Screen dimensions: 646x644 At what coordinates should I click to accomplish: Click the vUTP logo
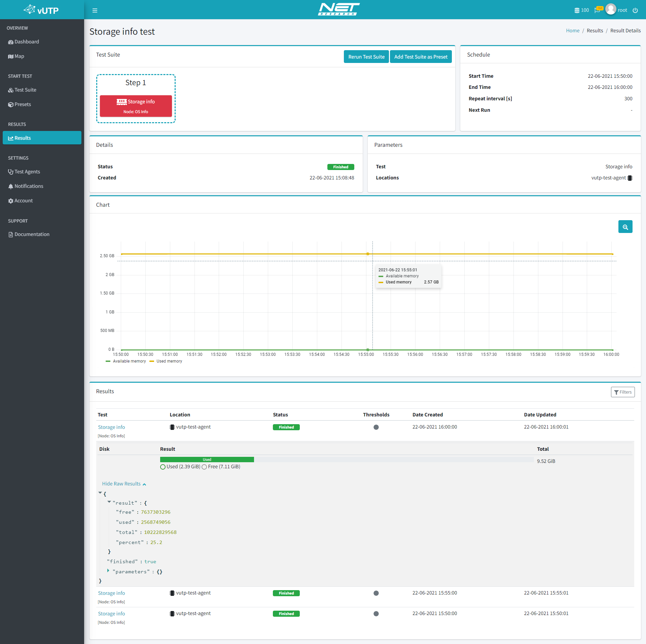tap(41, 10)
